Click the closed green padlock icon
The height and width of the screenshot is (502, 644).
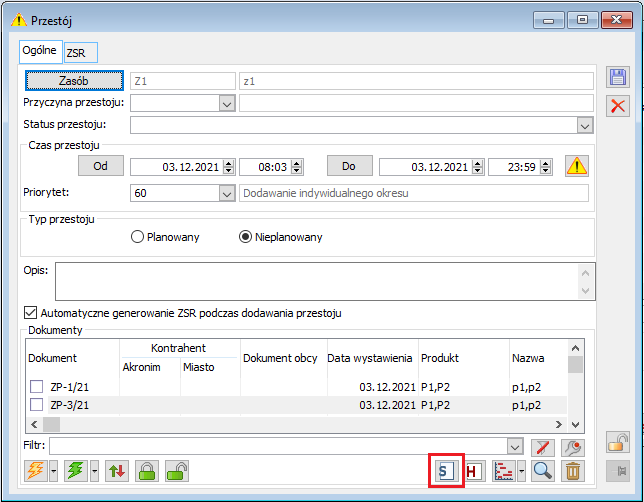[147, 471]
